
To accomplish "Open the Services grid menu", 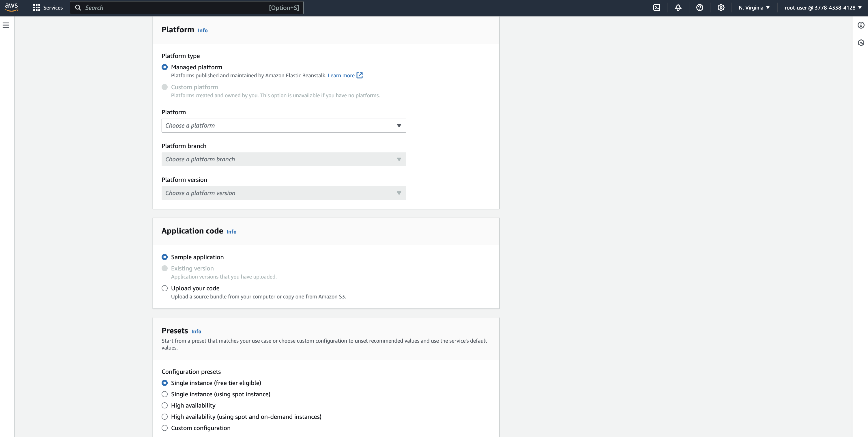I will point(36,8).
